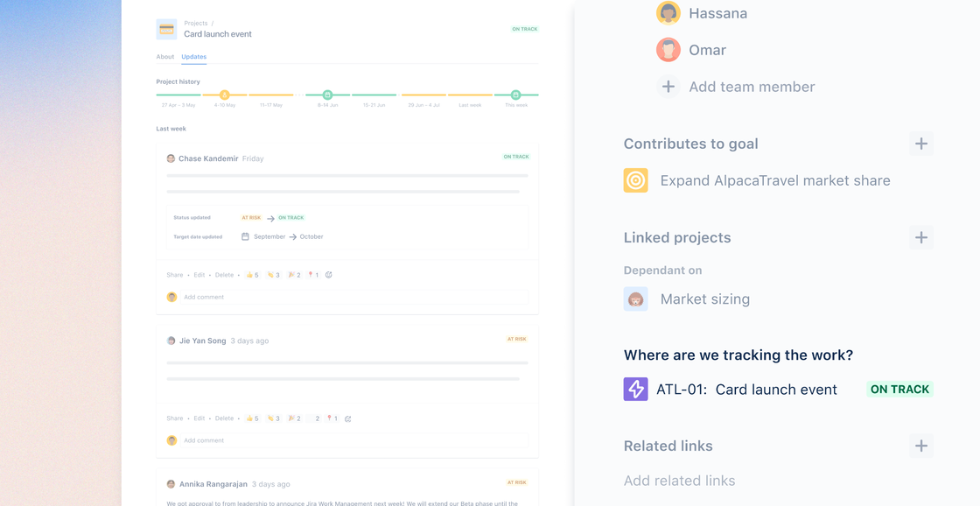
Task: Click the thumbs up reaction showing 5
Action: (x=251, y=274)
